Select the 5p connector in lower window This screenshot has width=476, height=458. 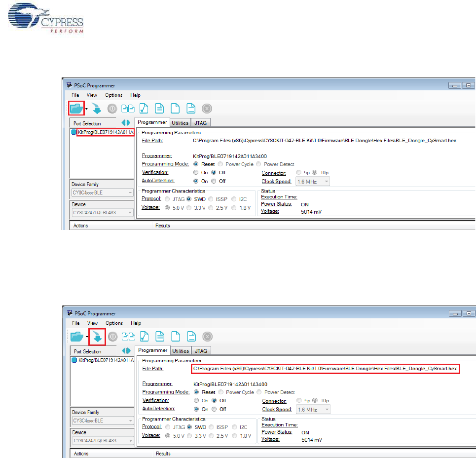coord(299,401)
